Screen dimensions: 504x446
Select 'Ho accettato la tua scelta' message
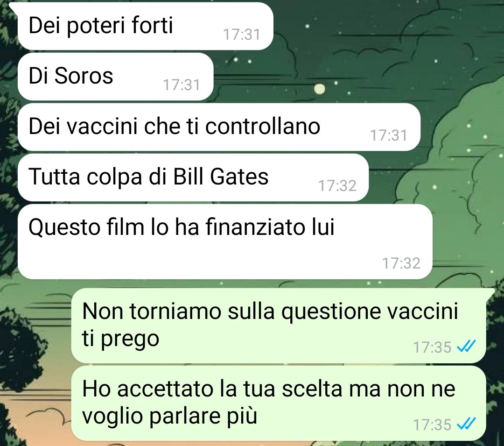tap(278, 403)
